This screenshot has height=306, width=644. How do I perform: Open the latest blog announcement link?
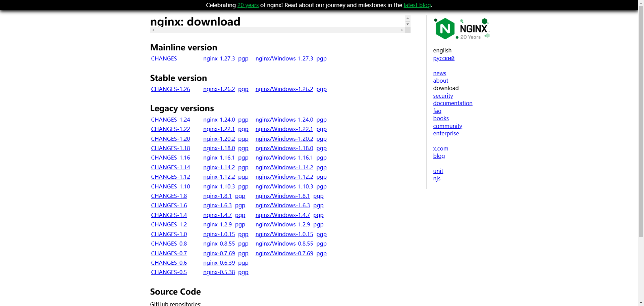click(417, 5)
